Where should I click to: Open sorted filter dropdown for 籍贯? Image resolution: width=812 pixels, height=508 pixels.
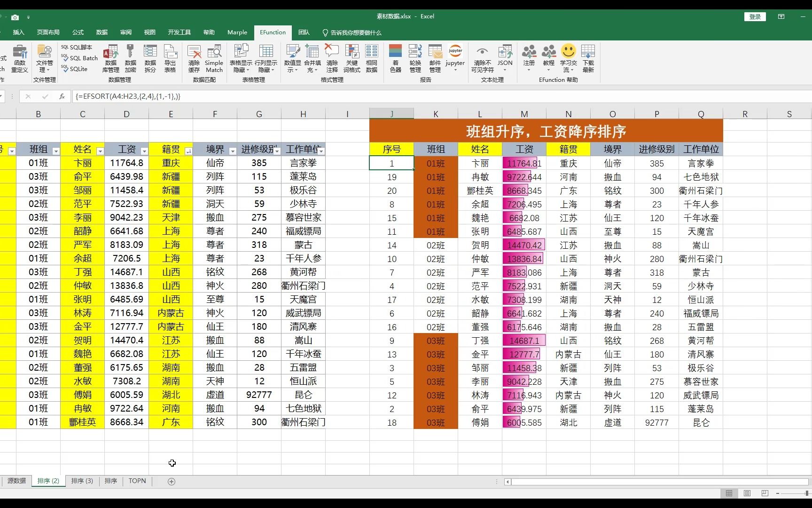click(188, 151)
